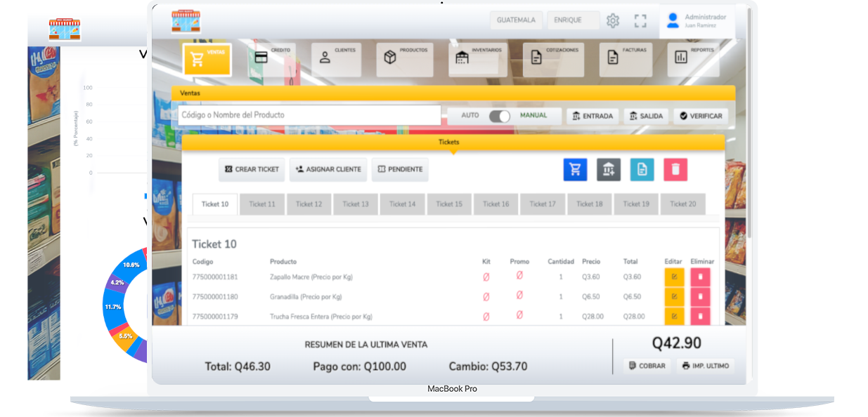The width and height of the screenshot is (868, 417).
Task: Toggle fullscreen mode icon
Action: click(x=640, y=21)
